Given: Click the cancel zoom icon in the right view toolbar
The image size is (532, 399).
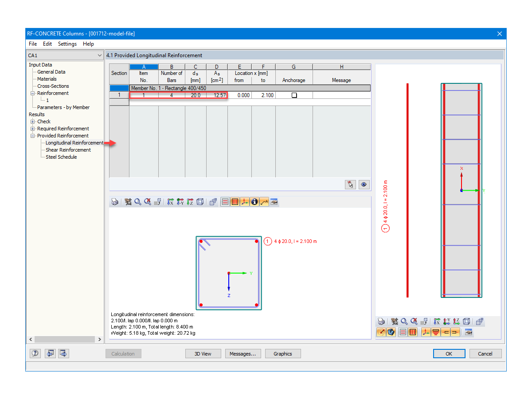Looking at the screenshot, I should tap(414, 321).
